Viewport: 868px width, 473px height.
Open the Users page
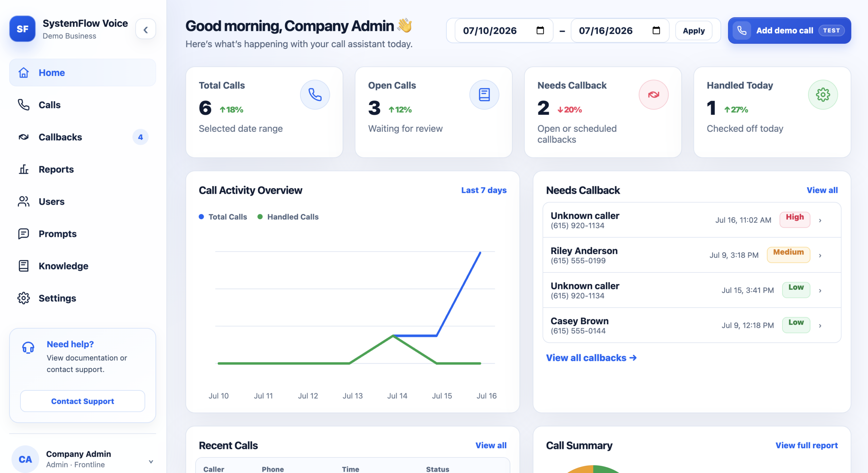[83, 201]
